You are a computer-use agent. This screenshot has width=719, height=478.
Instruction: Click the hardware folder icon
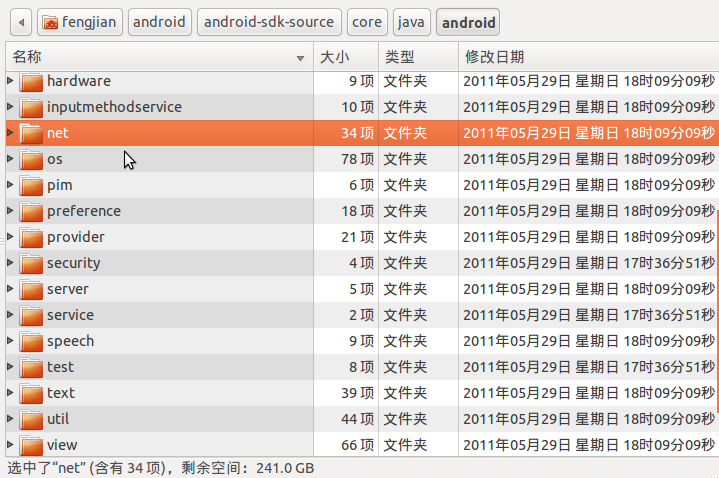click(31, 81)
